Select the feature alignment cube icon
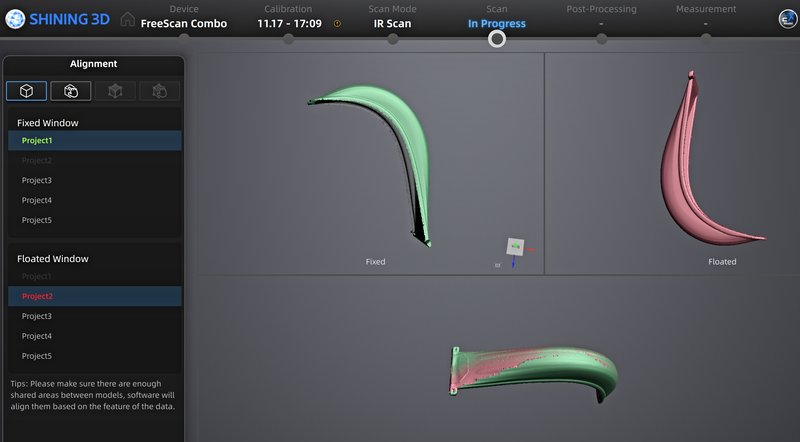Image resolution: width=800 pixels, height=442 pixels. pyautogui.click(x=27, y=91)
